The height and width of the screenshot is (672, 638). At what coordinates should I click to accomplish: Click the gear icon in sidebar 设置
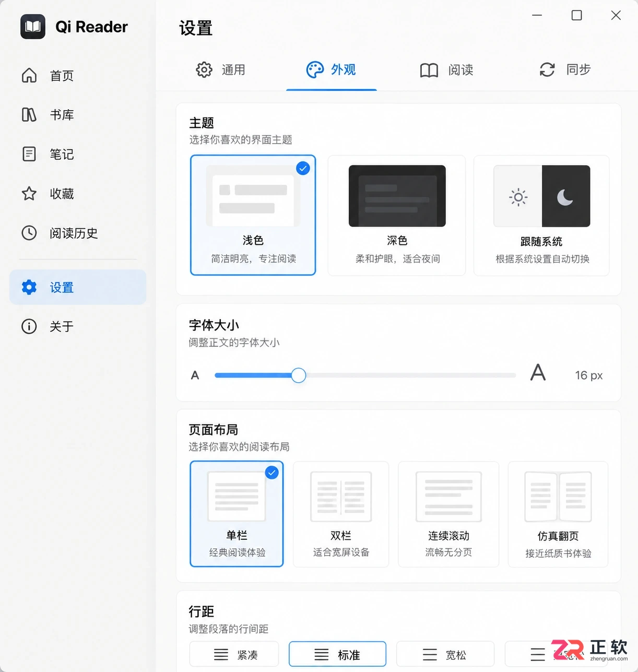click(x=29, y=287)
